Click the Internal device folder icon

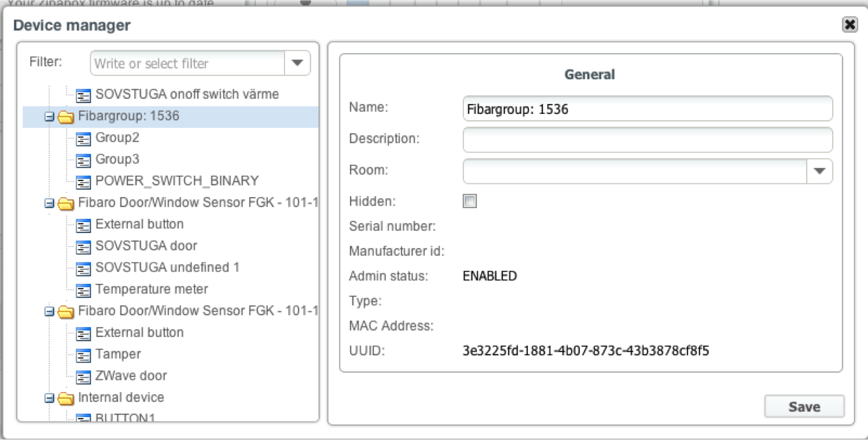point(66,398)
